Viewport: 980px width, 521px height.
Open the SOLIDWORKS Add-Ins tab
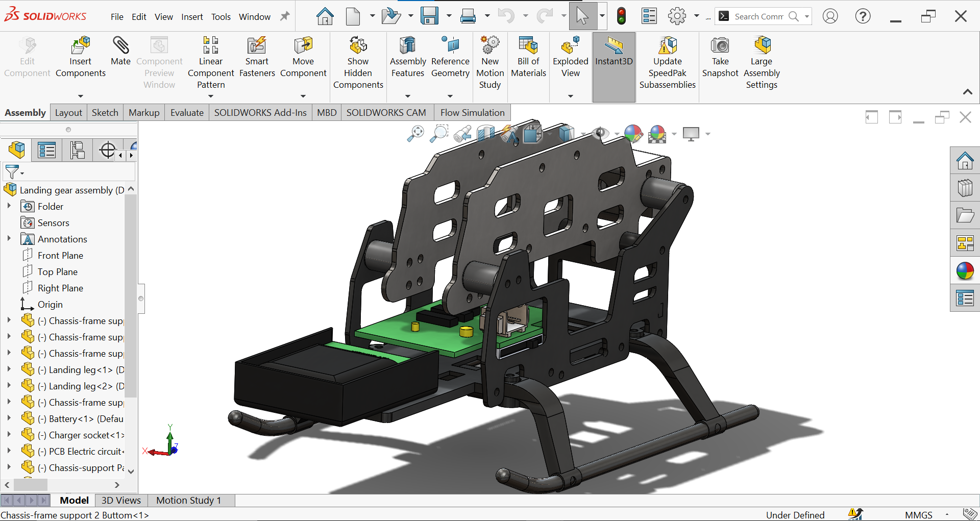pos(260,113)
